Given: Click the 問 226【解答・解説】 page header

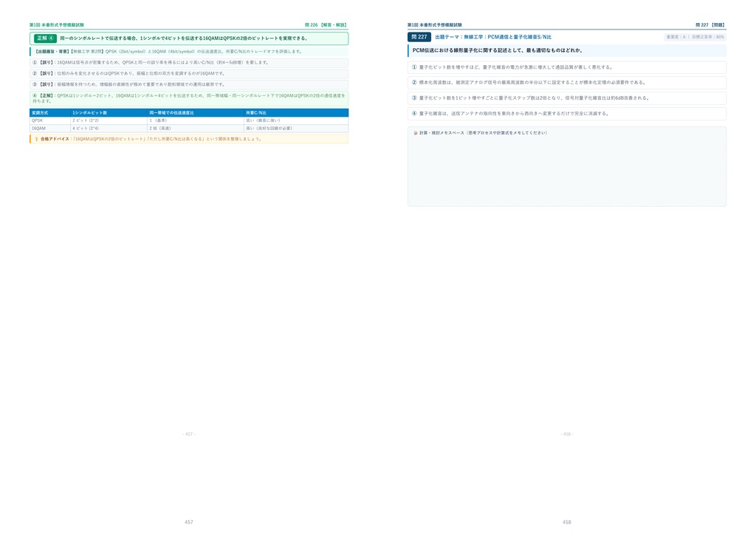Looking at the screenshot, I should click(x=326, y=24).
